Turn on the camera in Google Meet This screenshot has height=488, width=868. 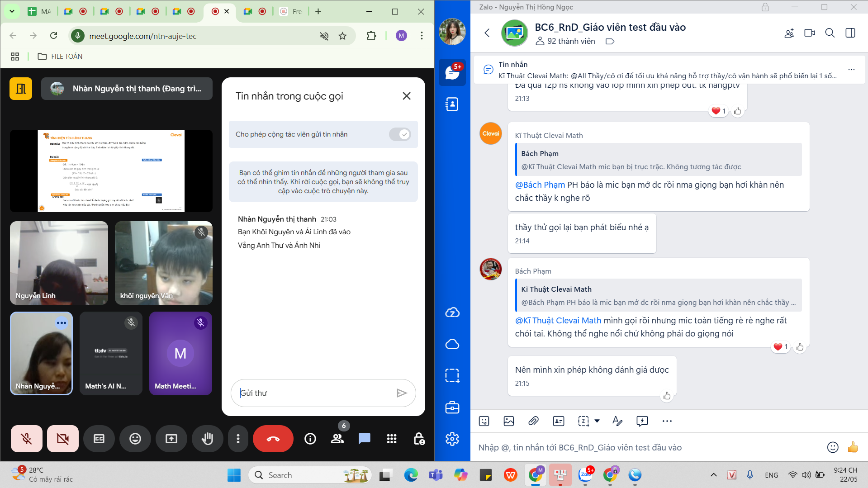(63, 438)
